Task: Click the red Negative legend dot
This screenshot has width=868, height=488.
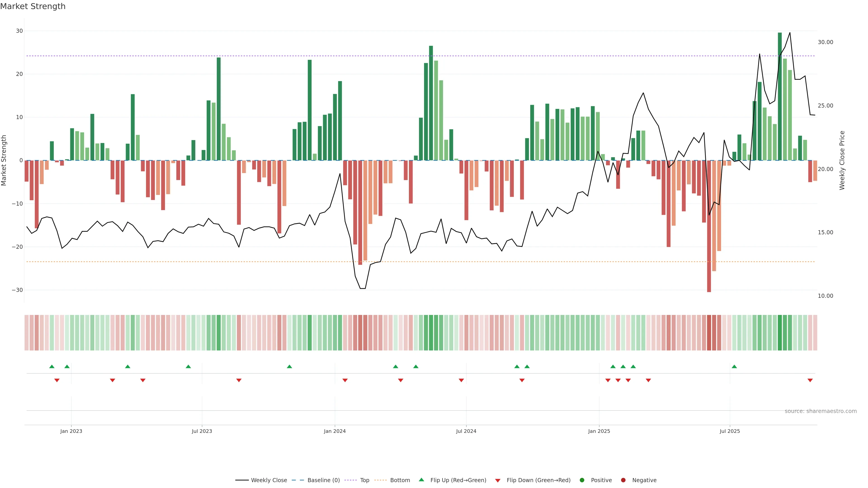Action: tap(623, 480)
